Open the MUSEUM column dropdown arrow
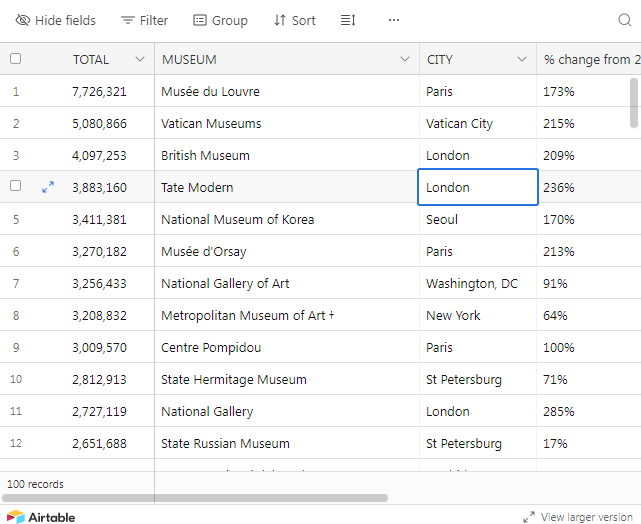The height and width of the screenshot is (524, 641). pos(404,59)
